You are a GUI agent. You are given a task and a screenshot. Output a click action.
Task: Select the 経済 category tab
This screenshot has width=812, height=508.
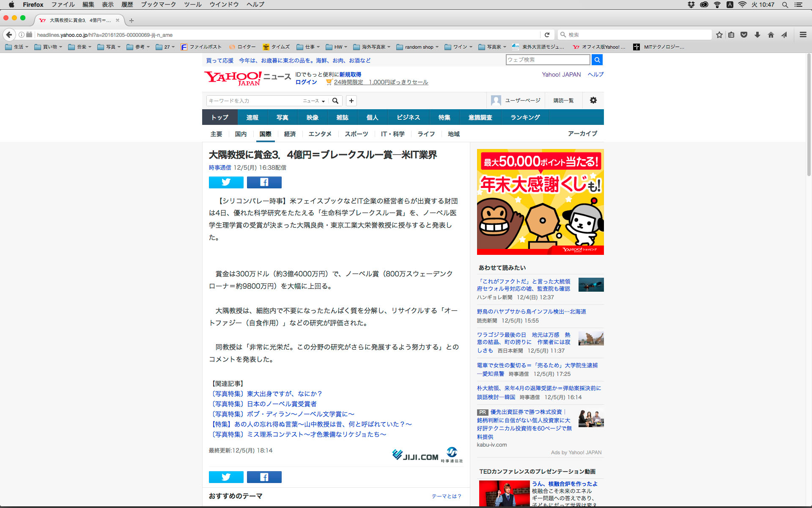(290, 134)
